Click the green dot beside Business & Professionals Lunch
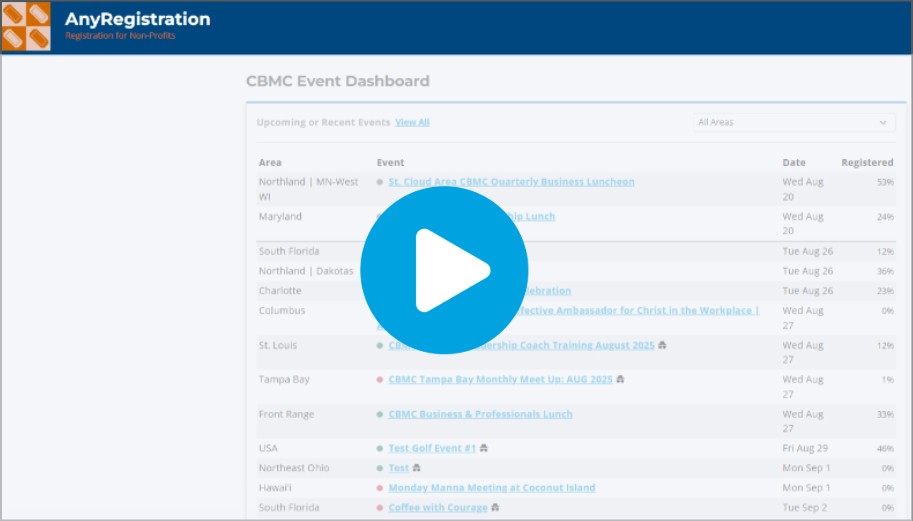Viewport: 913px width, 521px height. pos(380,414)
